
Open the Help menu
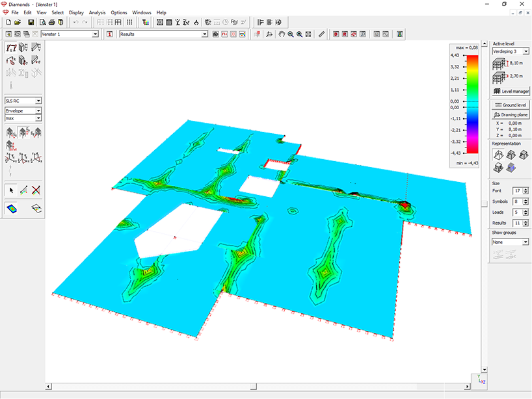pyautogui.click(x=161, y=12)
